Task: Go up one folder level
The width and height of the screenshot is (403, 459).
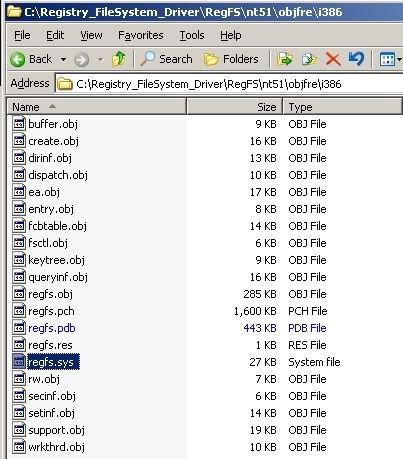Action: (119, 59)
